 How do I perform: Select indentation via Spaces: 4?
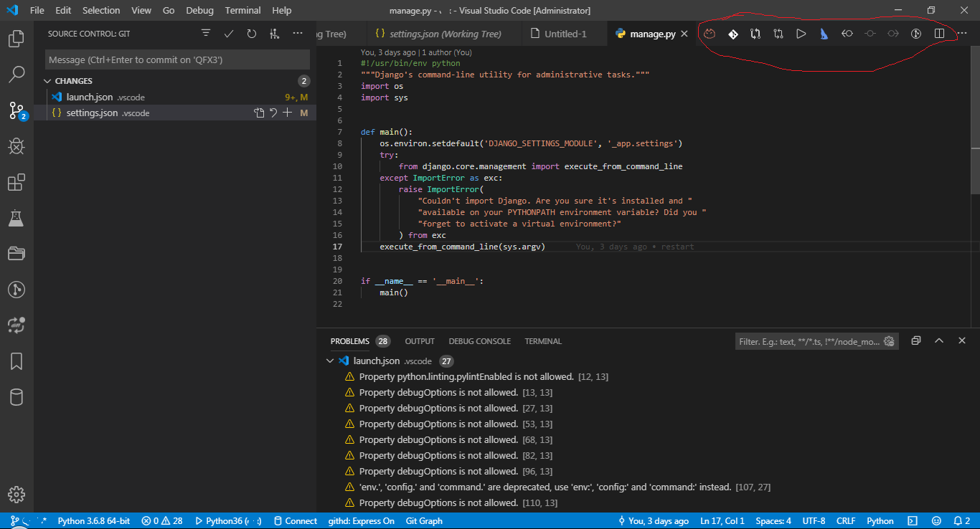[774, 521]
